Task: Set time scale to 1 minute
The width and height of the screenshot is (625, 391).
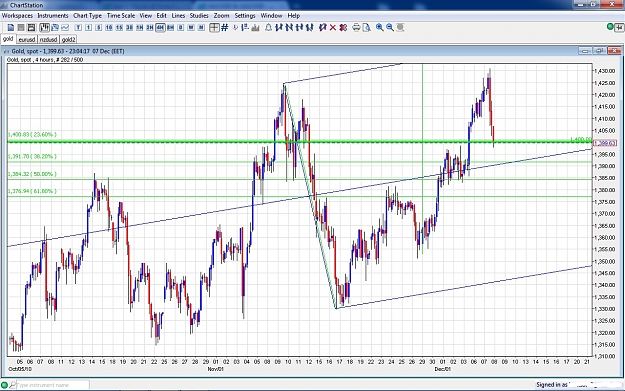Action: 88,28
